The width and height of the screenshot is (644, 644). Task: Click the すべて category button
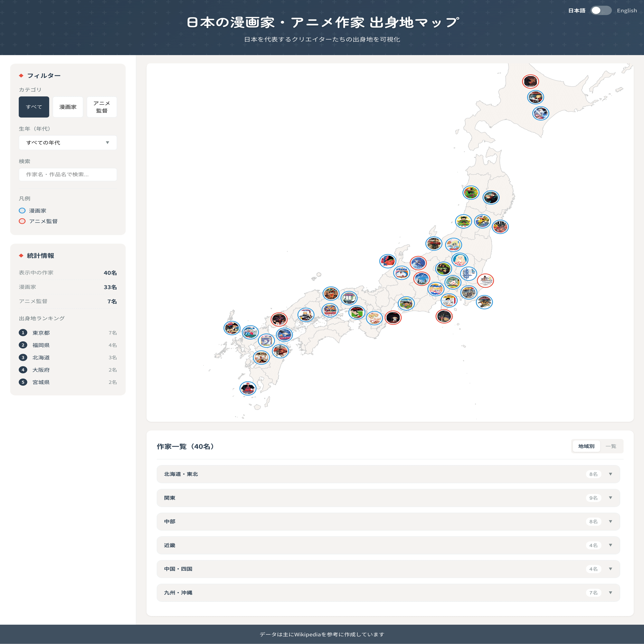(x=34, y=107)
